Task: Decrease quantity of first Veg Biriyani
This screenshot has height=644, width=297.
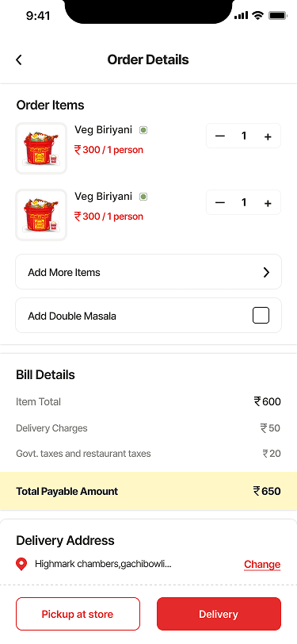Action: pyautogui.click(x=220, y=136)
